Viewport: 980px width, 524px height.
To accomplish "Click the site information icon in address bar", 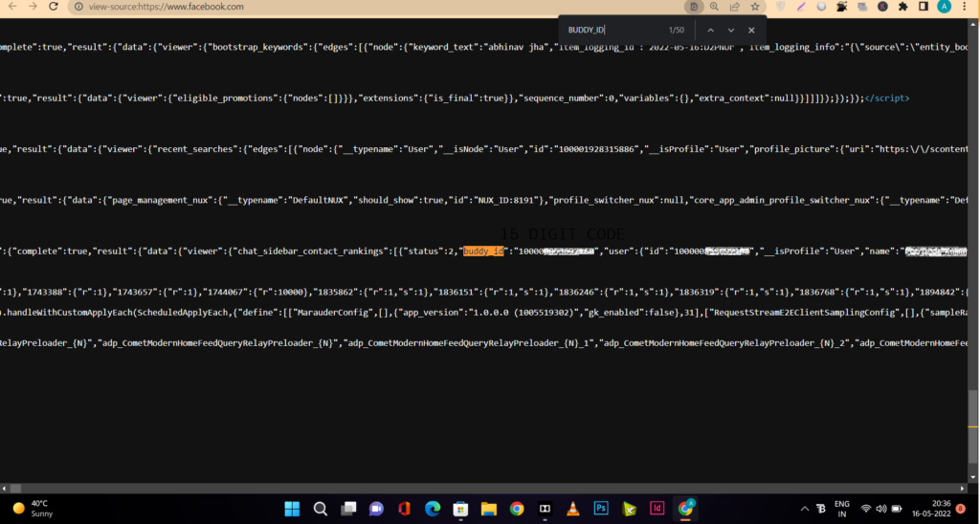I will tap(78, 7).
